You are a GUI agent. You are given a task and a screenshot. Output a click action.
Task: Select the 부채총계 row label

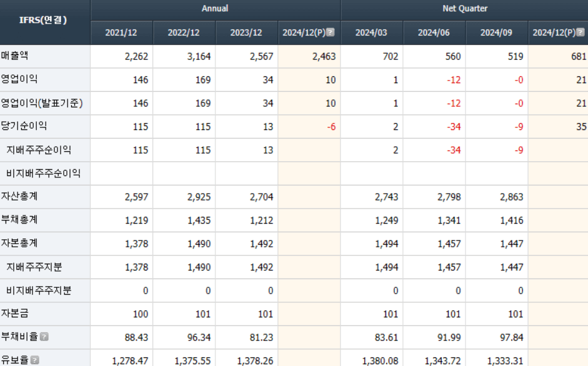coord(19,220)
